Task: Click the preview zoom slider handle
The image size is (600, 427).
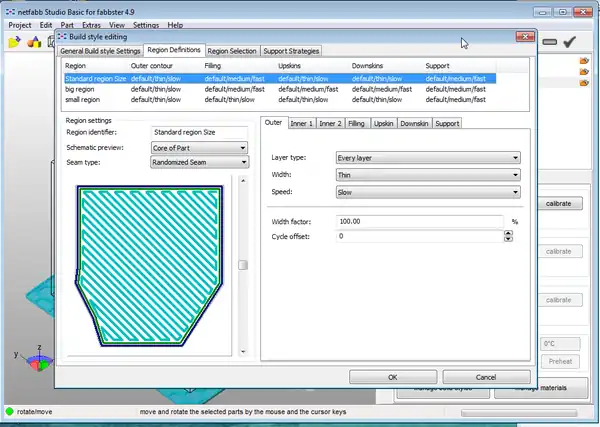Action: (x=241, y=264)
